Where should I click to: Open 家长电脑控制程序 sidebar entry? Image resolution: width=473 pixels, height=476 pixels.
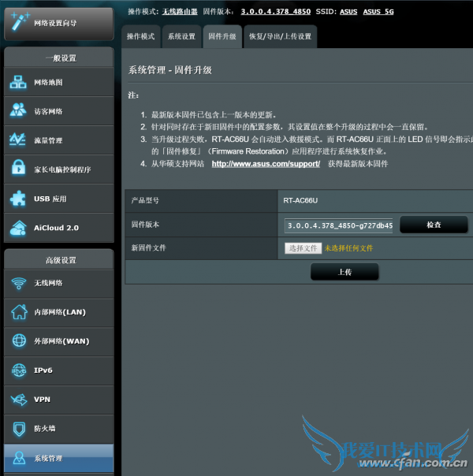coord(59,169)
